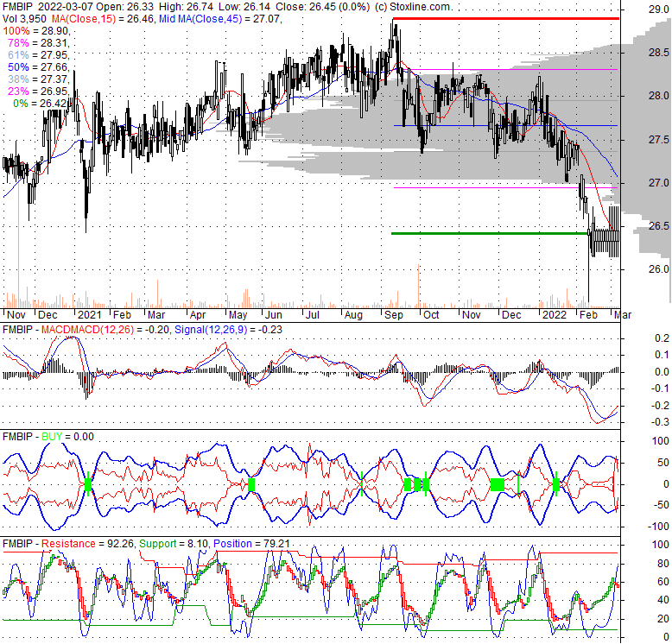This screenshot has width=672, height=644.
Task: Click the FMBIP ticker title text
Action: (16, 6)
